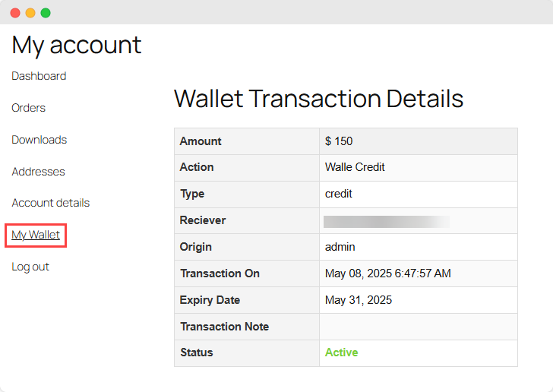Screen dimensions: 553x392
Task: Open the Downloads page link
Action: [39, 140]
